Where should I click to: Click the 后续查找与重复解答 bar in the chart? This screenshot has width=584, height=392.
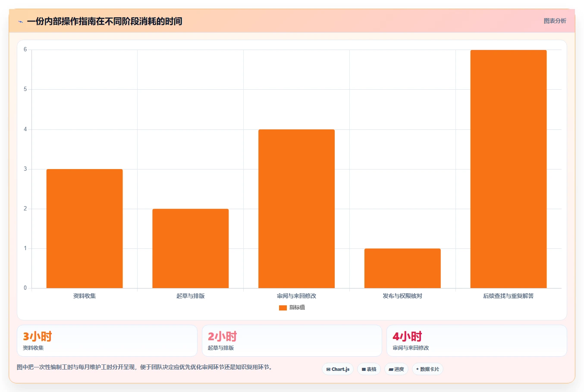(x=509, y=169)
